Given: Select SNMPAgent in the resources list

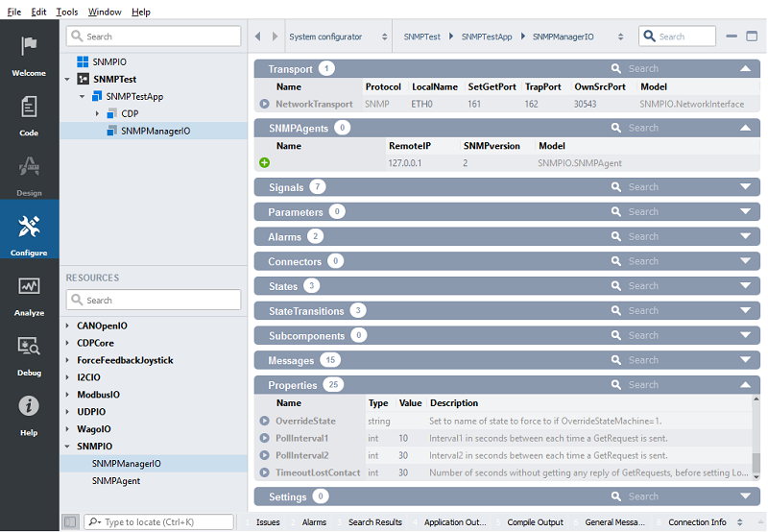Looking at the screenshot, I should [119, 481].
